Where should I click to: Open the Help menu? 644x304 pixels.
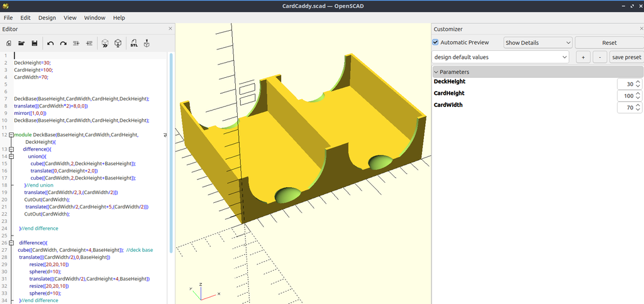pos(119,18)
